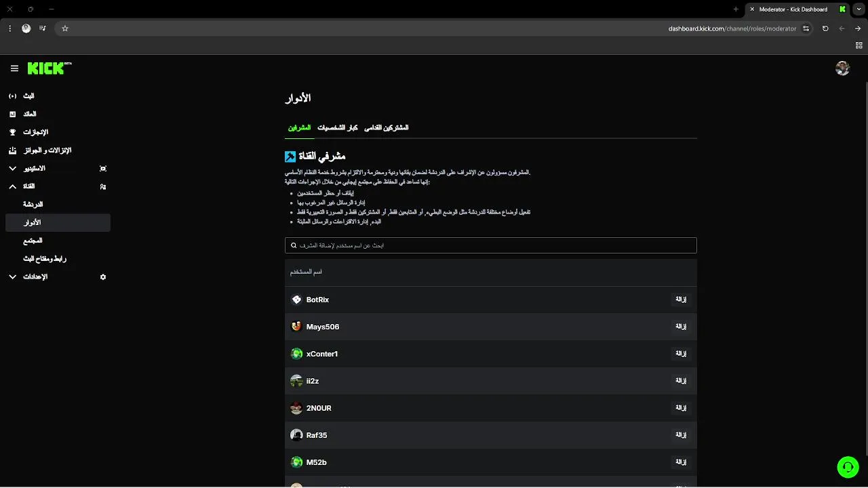Click the username xConter1

(x=322, y=354)
